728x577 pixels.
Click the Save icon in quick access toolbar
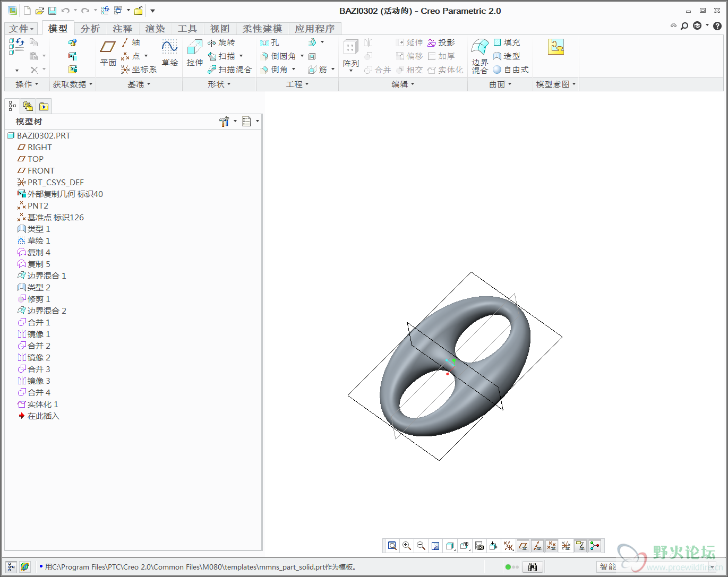52,11
